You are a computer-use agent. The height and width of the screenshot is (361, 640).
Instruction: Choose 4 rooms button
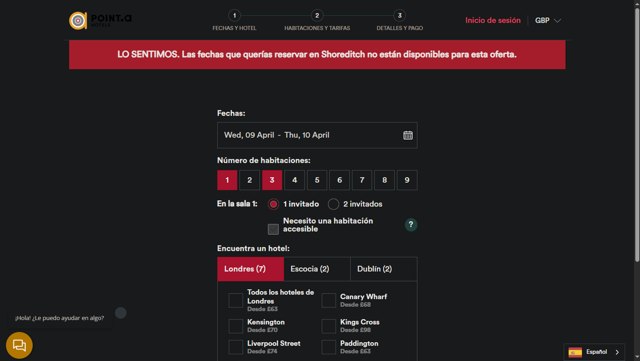pos(295,180)
